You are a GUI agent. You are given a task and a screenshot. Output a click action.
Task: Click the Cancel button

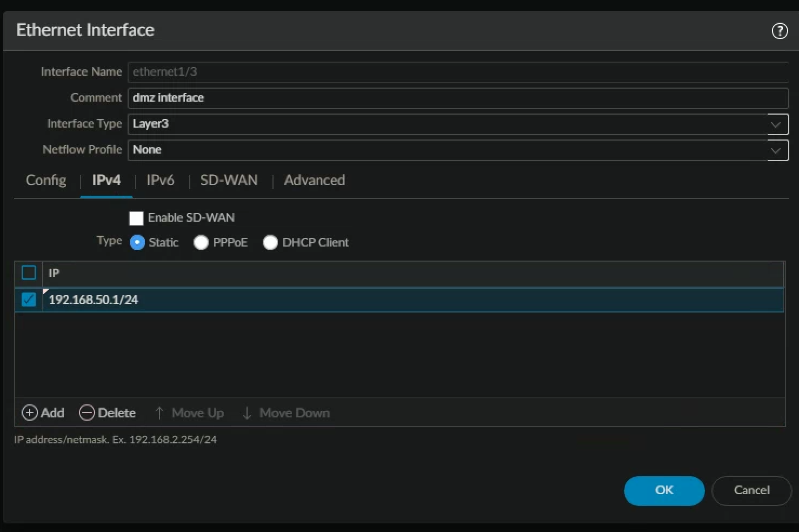tap(752, 490)
